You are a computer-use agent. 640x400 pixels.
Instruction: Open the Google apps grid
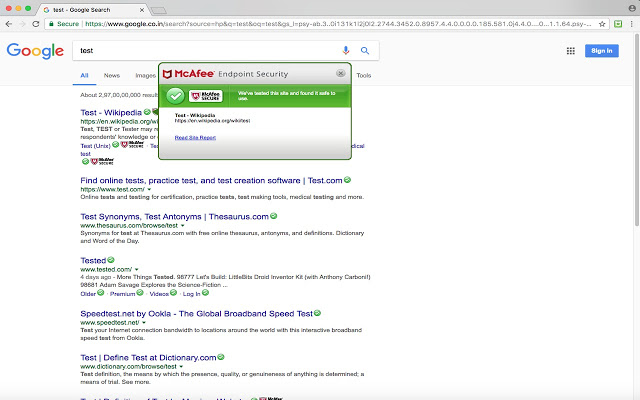(x=571, y=50)
